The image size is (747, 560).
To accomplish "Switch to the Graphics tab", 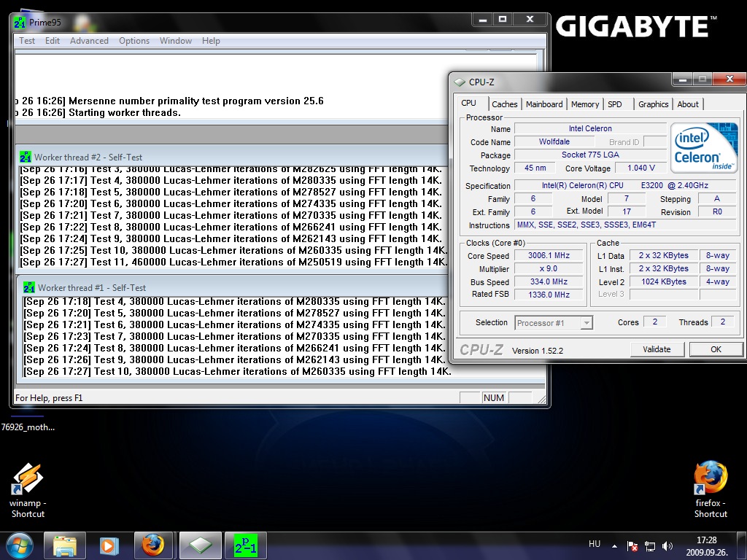I will (x=653, y=104).
